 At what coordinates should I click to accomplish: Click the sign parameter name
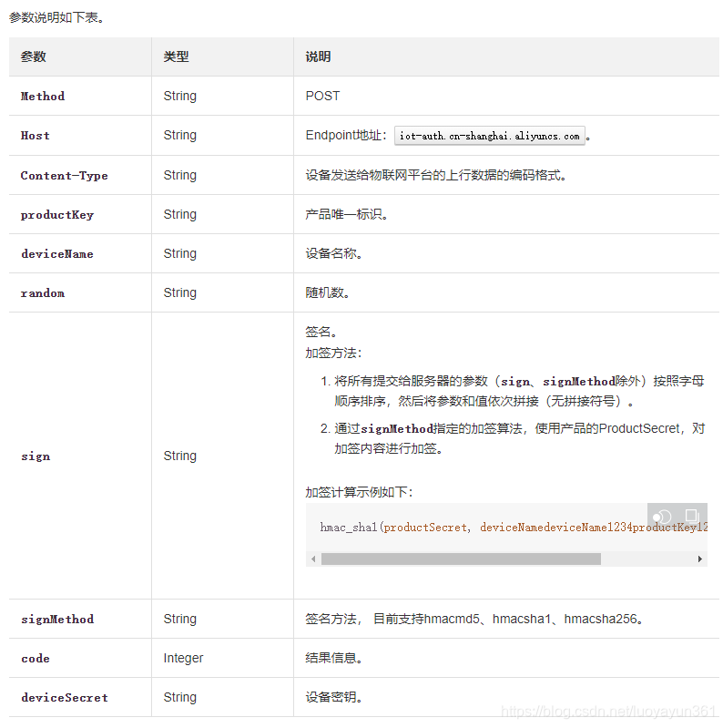(x=36, y=456)
